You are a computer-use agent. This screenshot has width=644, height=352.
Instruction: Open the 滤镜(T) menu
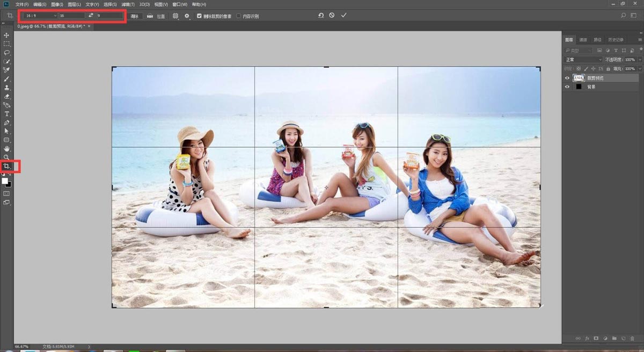point(128,4)
